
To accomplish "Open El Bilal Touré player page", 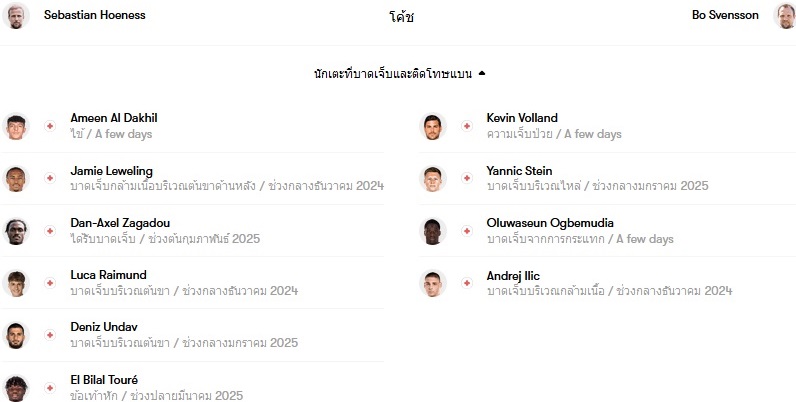I will click(104, 380).
